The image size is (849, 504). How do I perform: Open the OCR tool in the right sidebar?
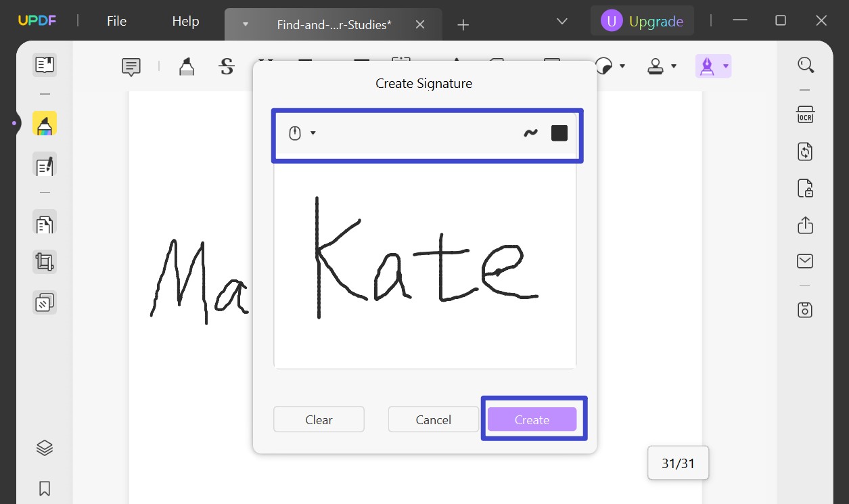click(x=805, y=114)
